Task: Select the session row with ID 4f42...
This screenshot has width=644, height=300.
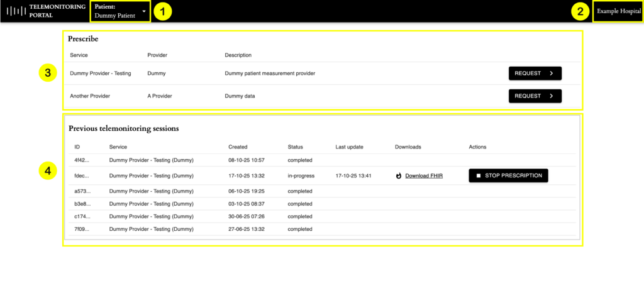Action: [x=82, y=160]
